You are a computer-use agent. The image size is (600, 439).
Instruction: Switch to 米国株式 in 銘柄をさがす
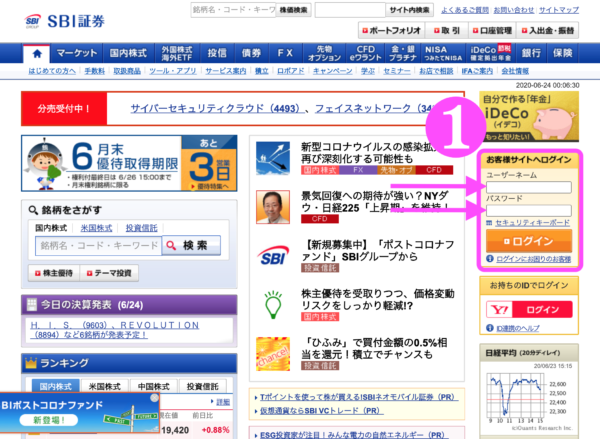click(96, 228)
